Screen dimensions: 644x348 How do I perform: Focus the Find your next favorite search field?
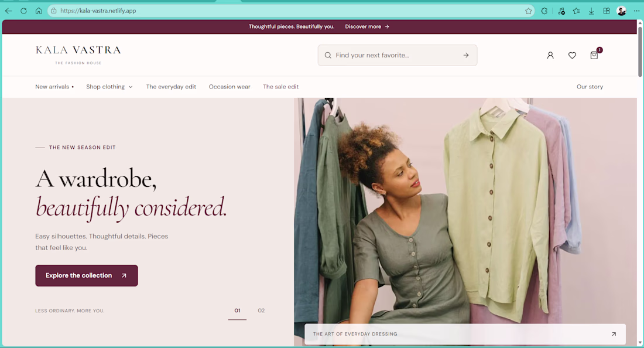pos(397,55)
